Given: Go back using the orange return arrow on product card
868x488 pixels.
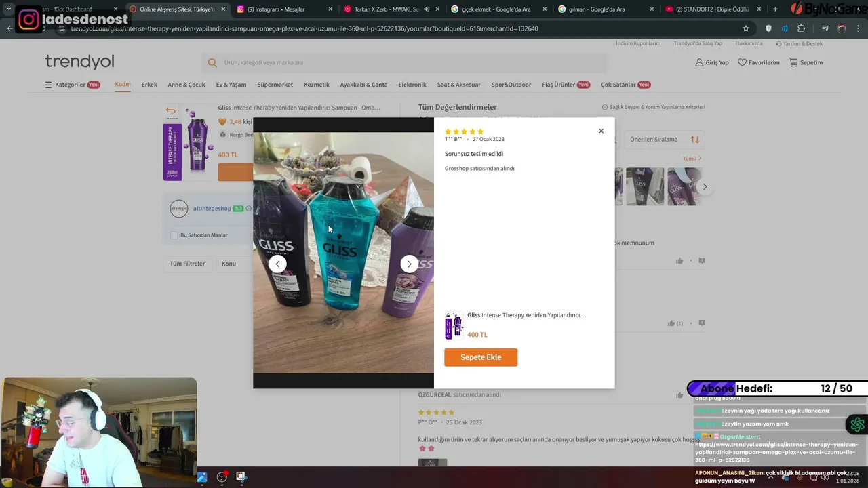Looking at the screenshot, I should 170,111.
